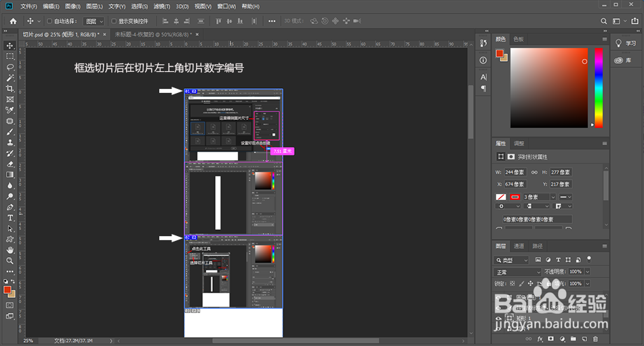
Task: Swap foreground and background colors
Action: tap(13, 282)
